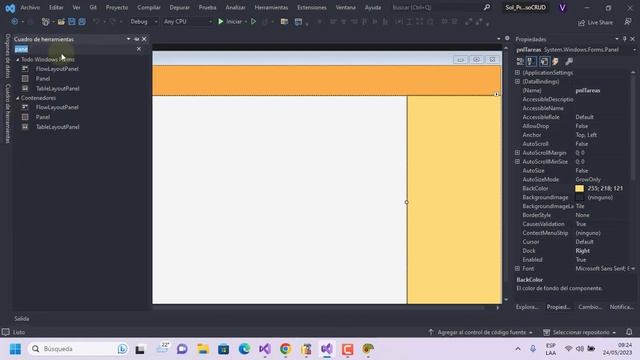
Task: Open the Editar menu
Action: tap(56, 7)
